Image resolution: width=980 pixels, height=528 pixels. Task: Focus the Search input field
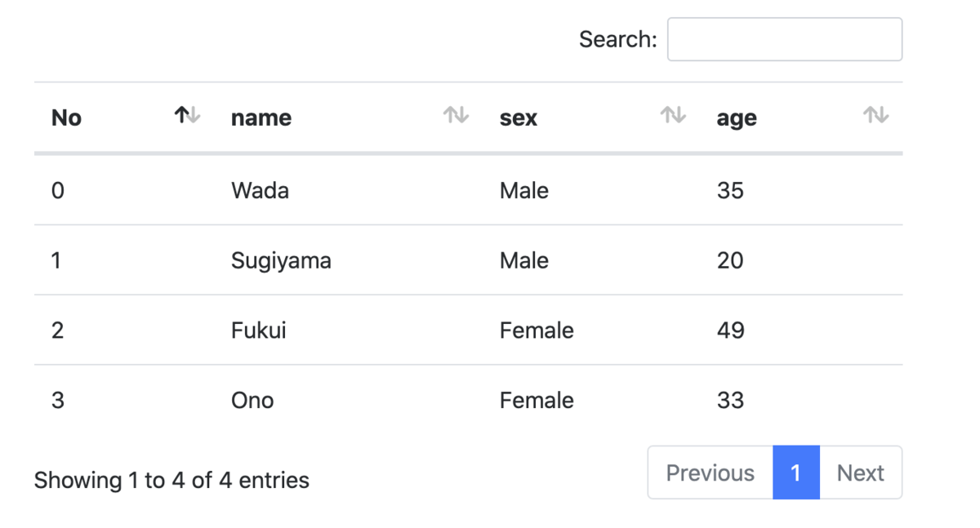click(x=785, y=39)
